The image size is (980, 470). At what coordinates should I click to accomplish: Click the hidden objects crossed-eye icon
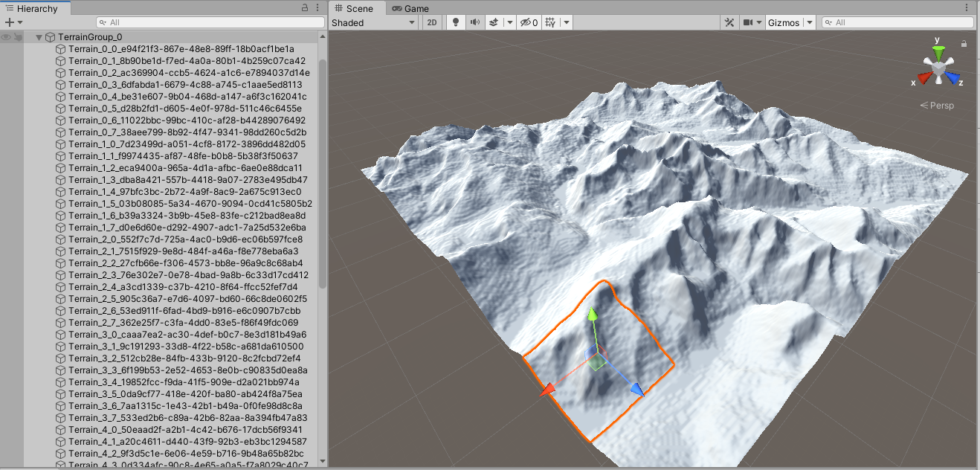(527, 22)
